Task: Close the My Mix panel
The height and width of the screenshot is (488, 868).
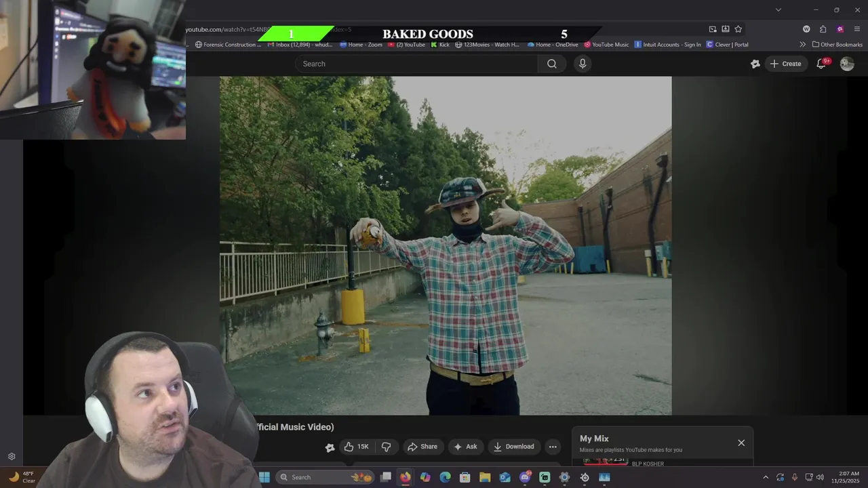Action: (x=741, y=443)
